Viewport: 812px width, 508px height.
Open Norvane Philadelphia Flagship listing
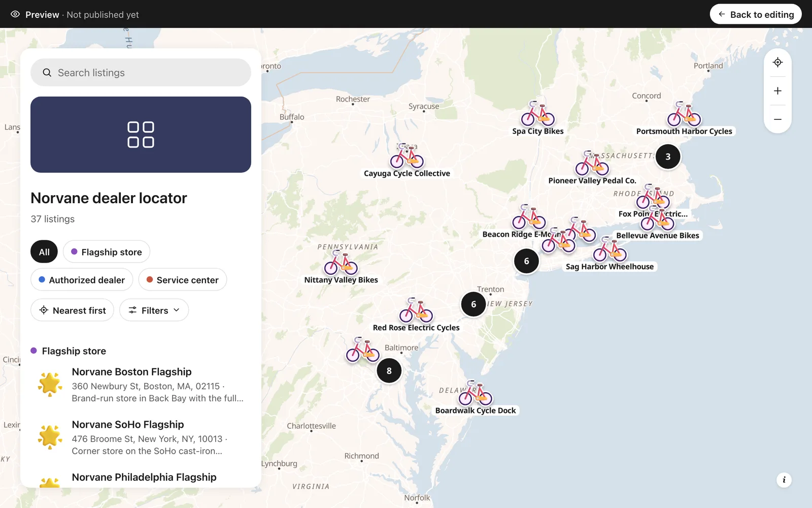tap(141, 479)
